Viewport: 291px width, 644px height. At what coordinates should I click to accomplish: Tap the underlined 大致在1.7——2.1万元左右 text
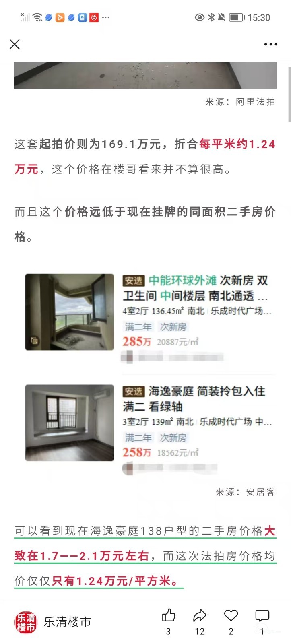(x=145, y=543)
